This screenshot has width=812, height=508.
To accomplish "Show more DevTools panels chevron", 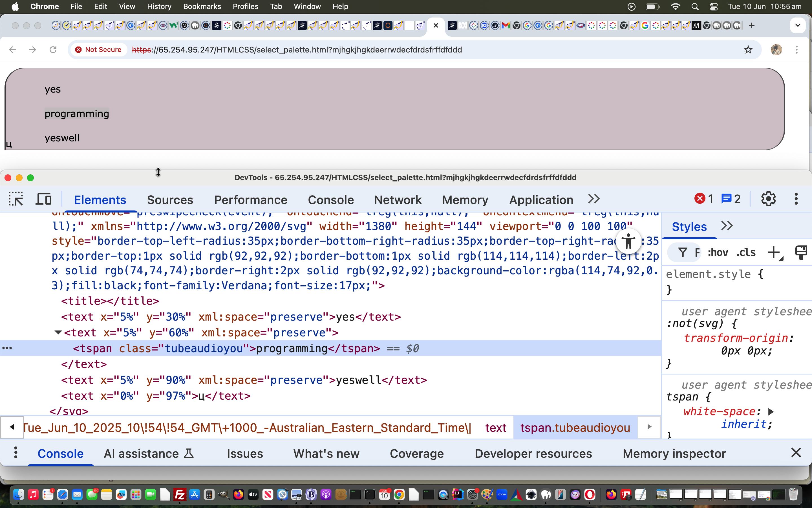I will click(594, 199).
